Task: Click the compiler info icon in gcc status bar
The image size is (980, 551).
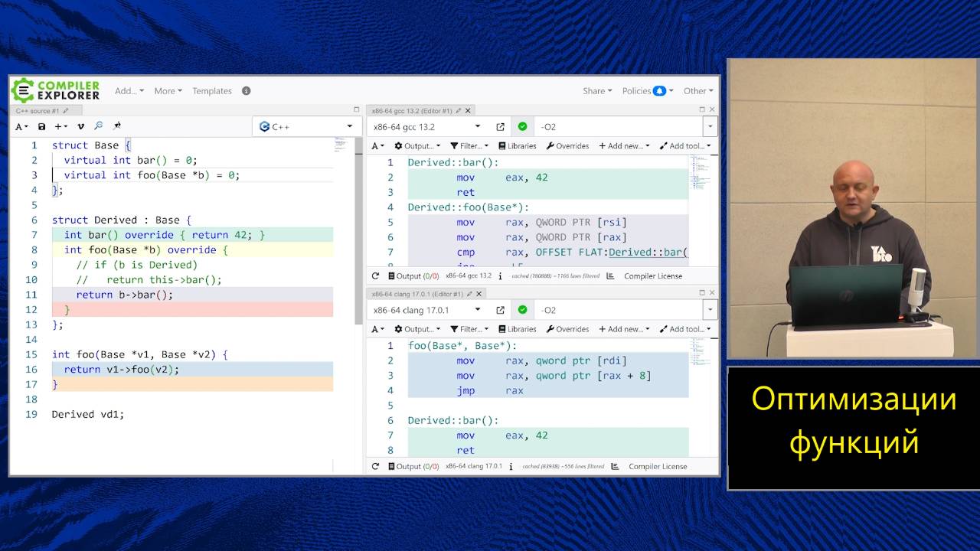Action: coord(500,276)
